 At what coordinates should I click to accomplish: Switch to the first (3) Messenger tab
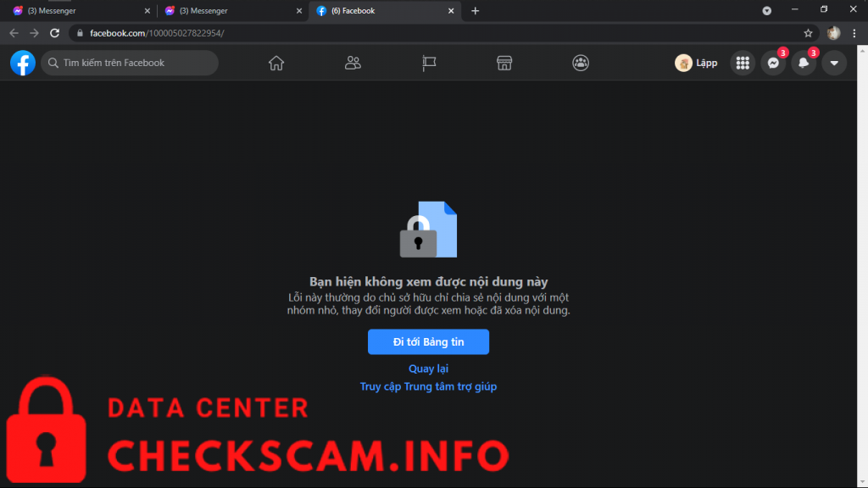(81, 11)
